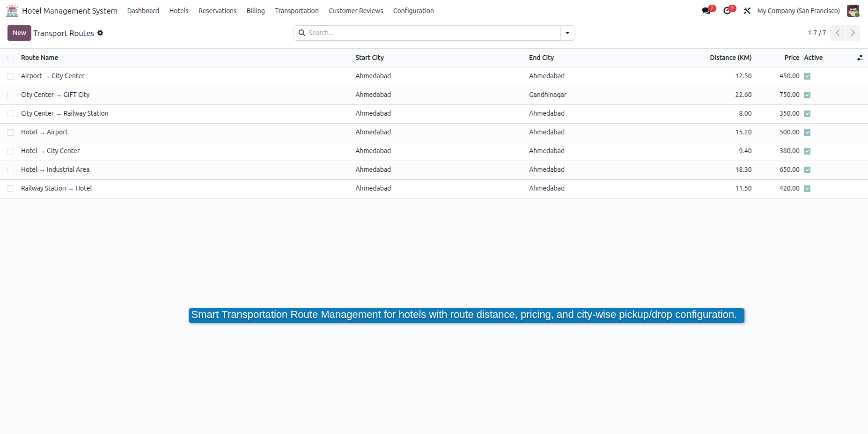The height and width of the screenshot is (434, 868).
Task: Toggle the select-all rows checkbox
Action: pyautogui.click(x=11, y=58)
